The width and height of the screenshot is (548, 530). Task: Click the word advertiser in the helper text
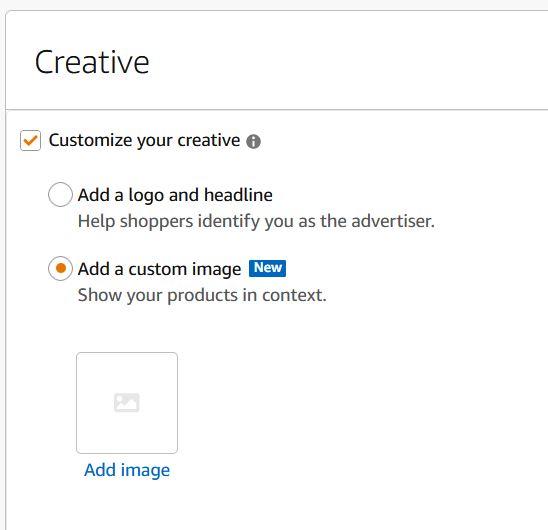(393, 221)
